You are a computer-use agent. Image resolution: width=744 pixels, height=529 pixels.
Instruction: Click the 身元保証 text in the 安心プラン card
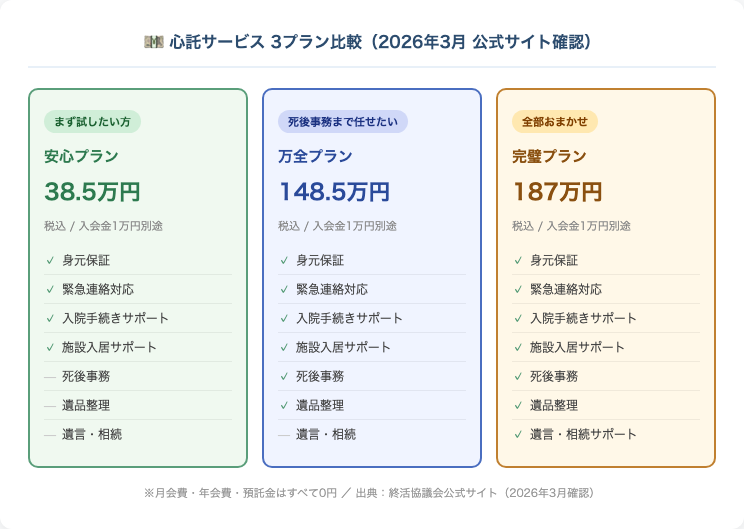click(86, 260)
